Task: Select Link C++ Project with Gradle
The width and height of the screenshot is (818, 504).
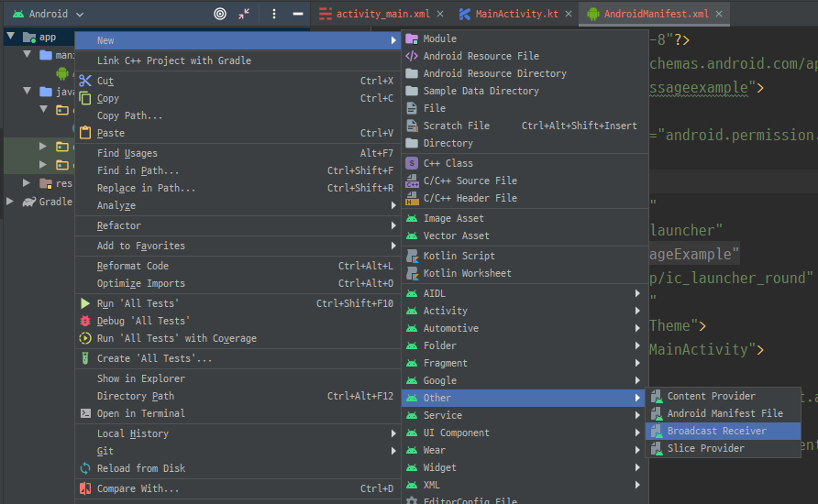Action: [238, 60]
